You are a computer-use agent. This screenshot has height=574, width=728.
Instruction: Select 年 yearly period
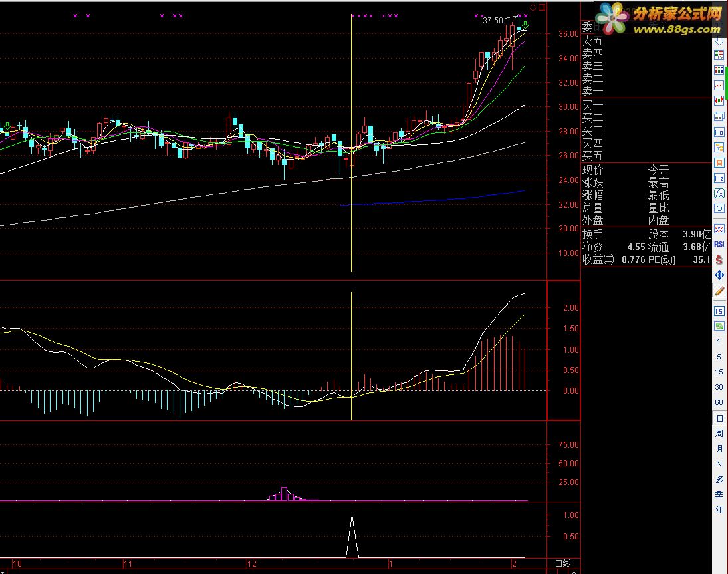click(x=719, y=510)
